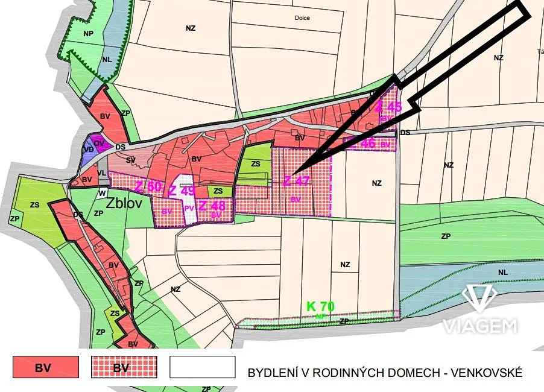Select the NP label in top-left green area
The width and height of the screenshot is (544, 392).
[89, 34]
